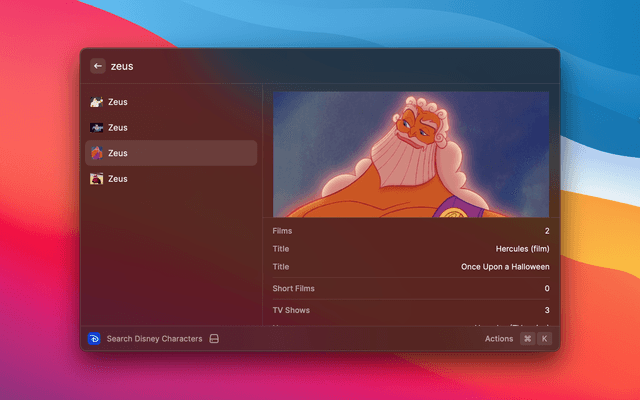
Task: Click the TV Shows row
Action: coord(410,310)
